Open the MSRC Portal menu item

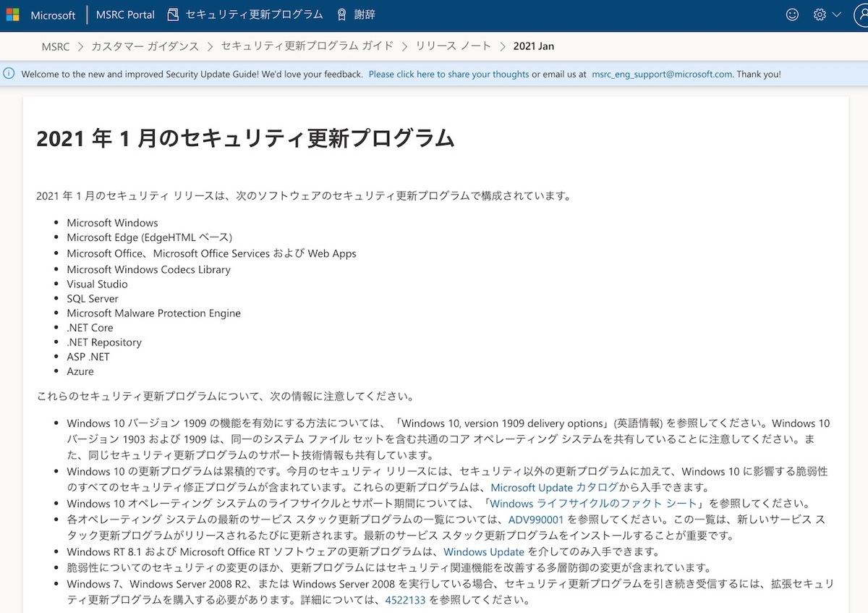click(126, 14)
